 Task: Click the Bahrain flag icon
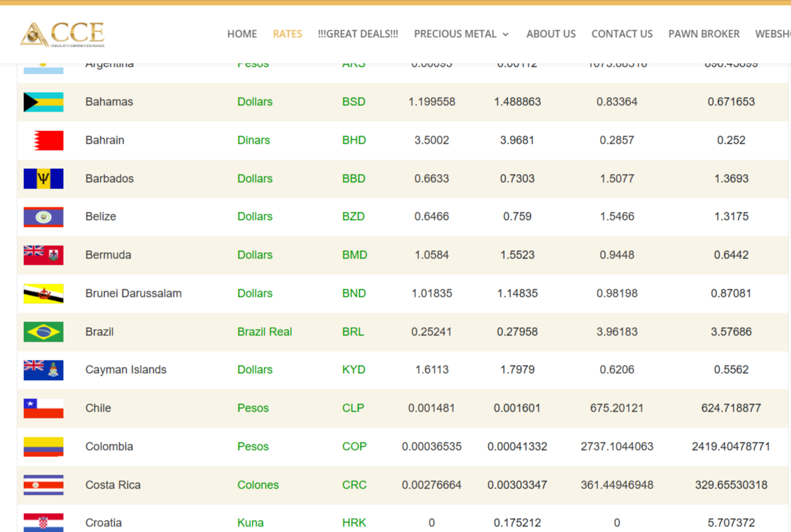(48, 140)
